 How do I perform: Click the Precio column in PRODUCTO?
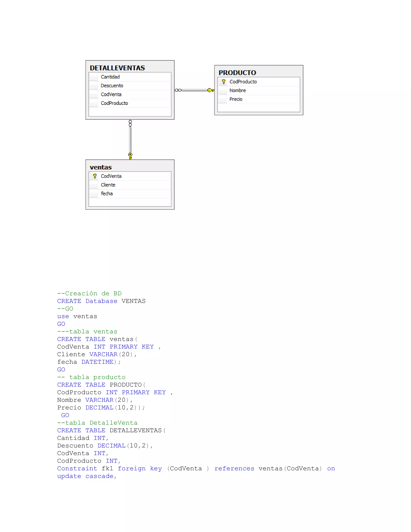tap(236, 99)
